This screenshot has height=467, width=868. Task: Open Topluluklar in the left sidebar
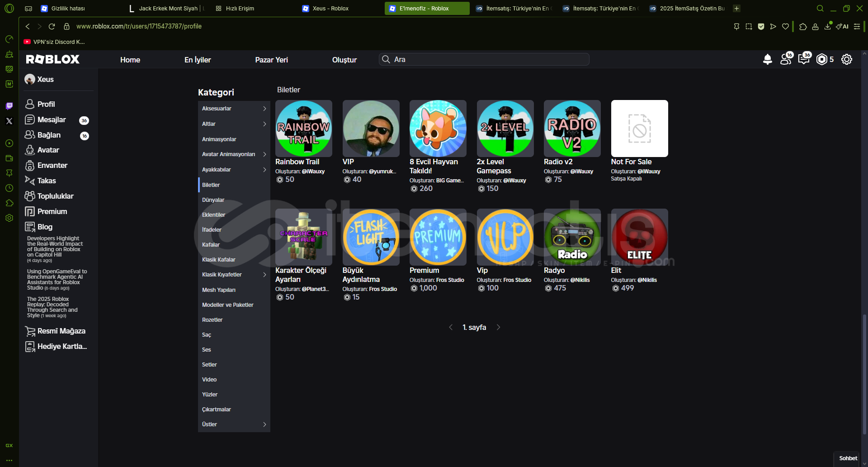[50, 196]
